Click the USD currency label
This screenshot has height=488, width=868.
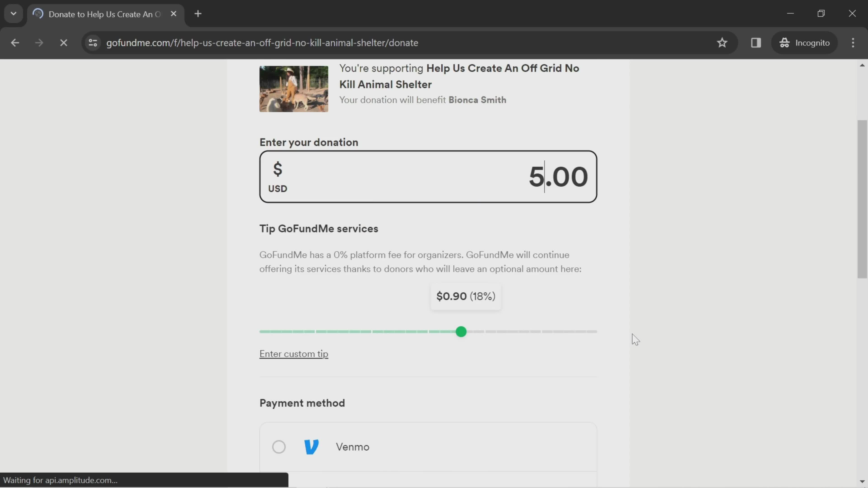278,189
